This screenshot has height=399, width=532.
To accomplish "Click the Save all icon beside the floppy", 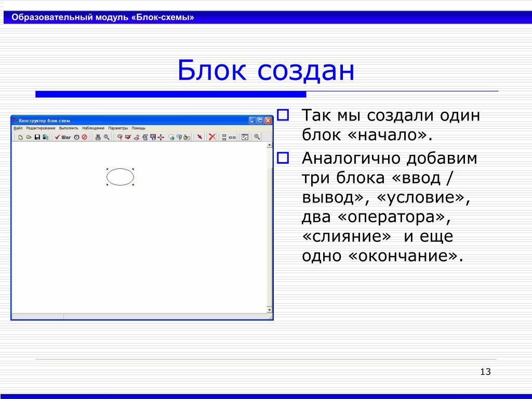I will tap(46, 137).
